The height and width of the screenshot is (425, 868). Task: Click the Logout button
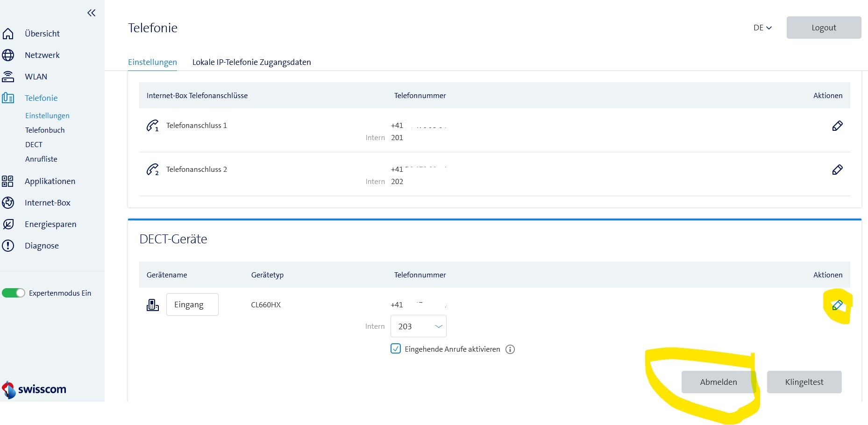point(824,28)
